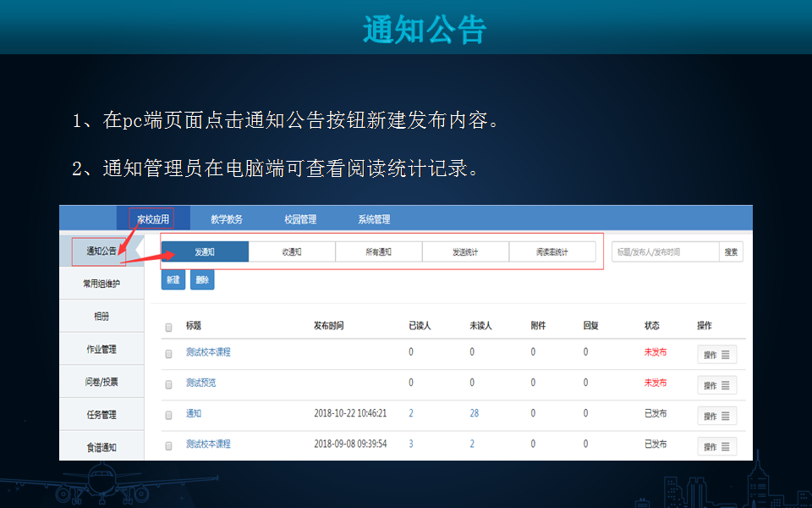This screenshot has width=812, height=508.
Task: Open the 测试预览 title link
Action: 201,383
